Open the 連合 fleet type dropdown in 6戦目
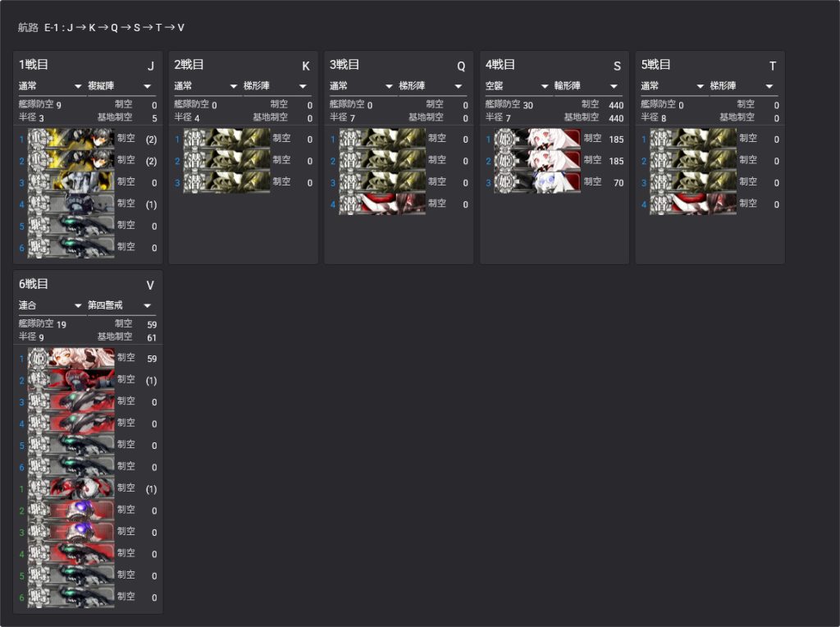Viewport: 840px width, 627px height. point(51,305)
